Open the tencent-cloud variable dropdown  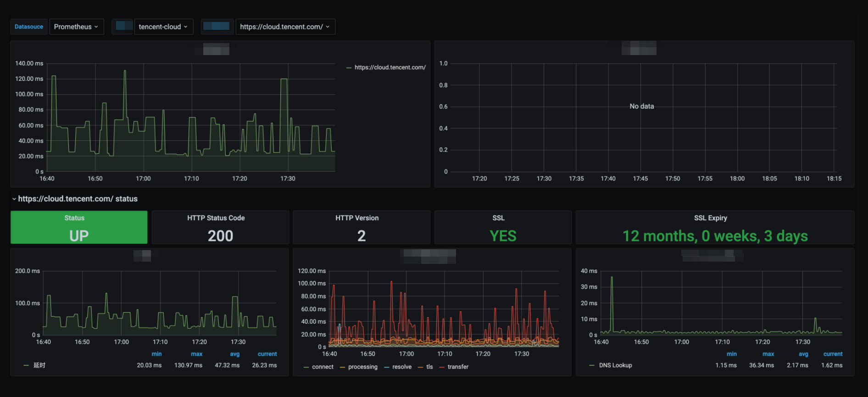click(163, 27)
